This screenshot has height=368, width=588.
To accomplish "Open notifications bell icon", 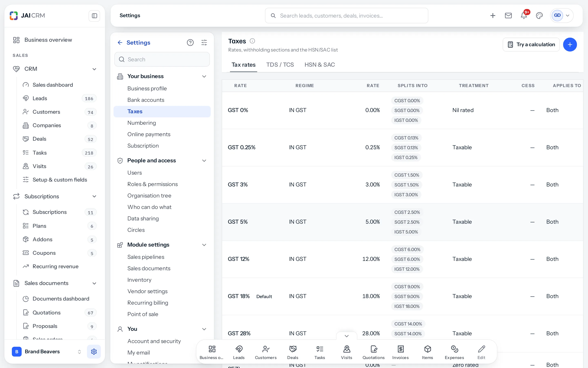I will pos(524,16).
